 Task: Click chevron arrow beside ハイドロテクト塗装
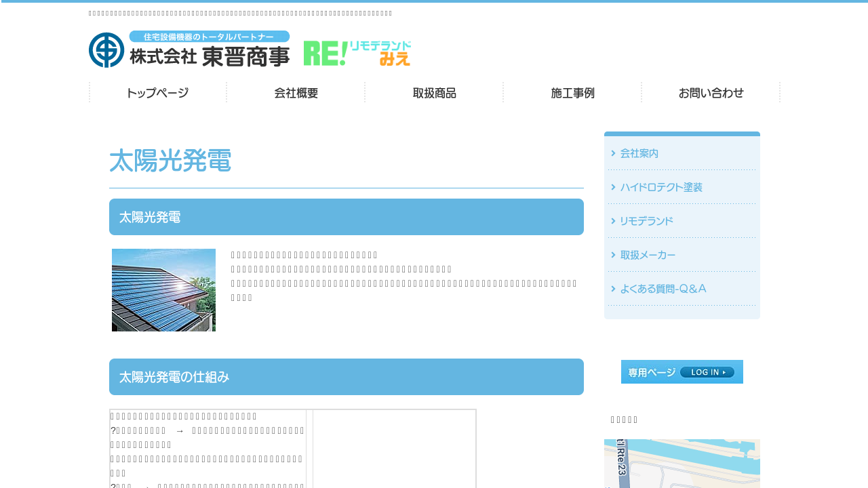(613, 188)
